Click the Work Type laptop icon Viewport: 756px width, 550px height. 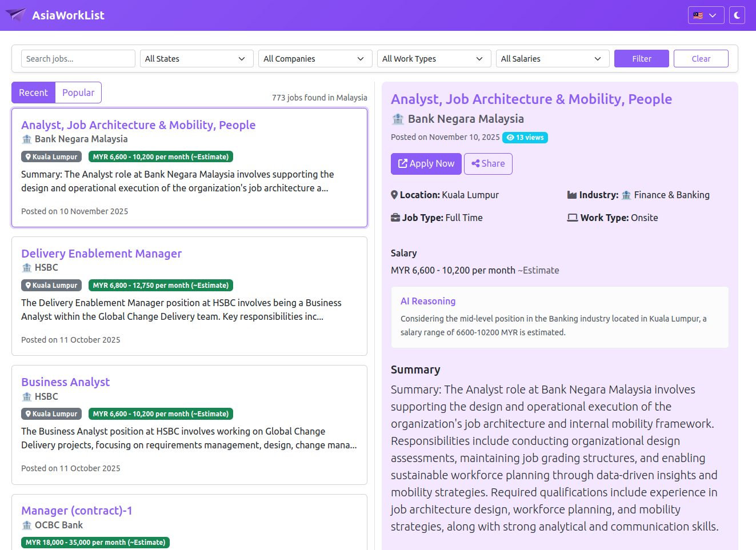point(573,218)
